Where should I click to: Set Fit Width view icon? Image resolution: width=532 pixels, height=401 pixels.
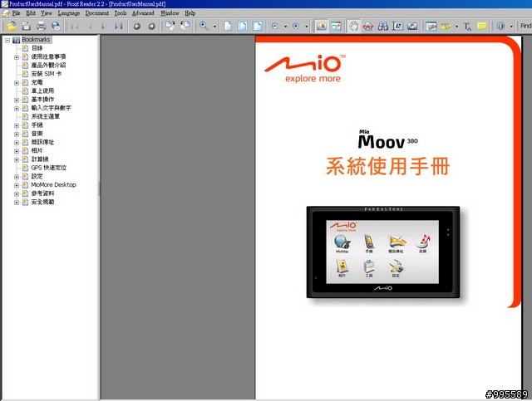[258, 26]
